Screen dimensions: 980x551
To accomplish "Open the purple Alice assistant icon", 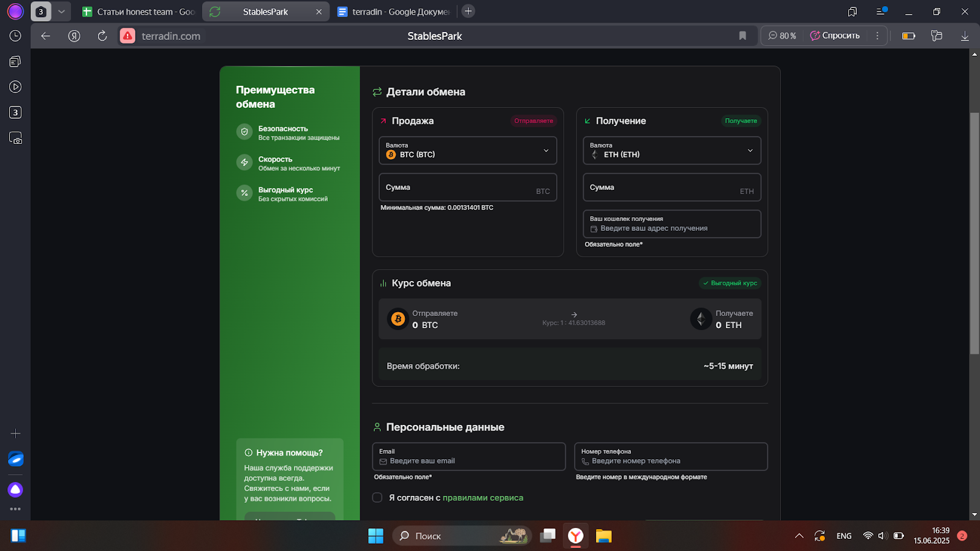I will tap(15, 490).
